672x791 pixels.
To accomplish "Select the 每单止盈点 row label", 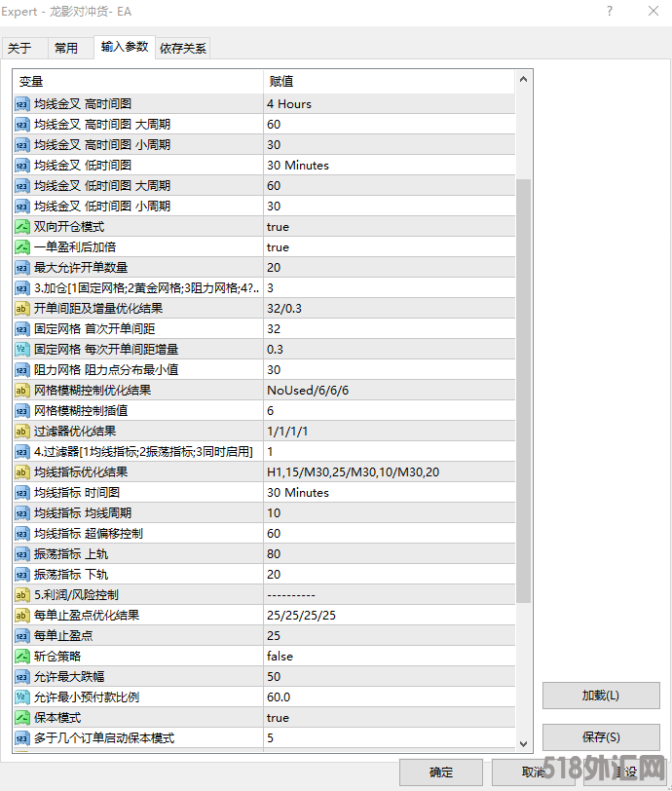I will (x=63, y=636).
